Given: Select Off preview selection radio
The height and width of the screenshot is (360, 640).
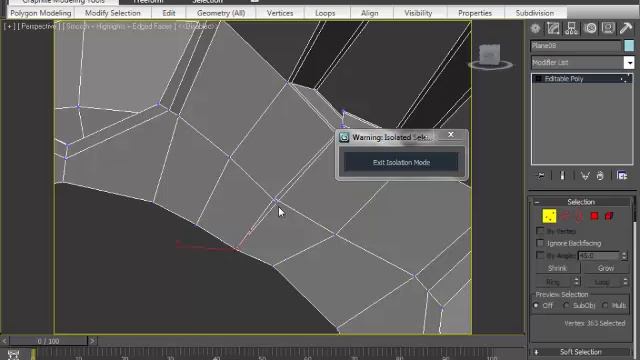Looking at the screenshot, I should coord(536,305).
